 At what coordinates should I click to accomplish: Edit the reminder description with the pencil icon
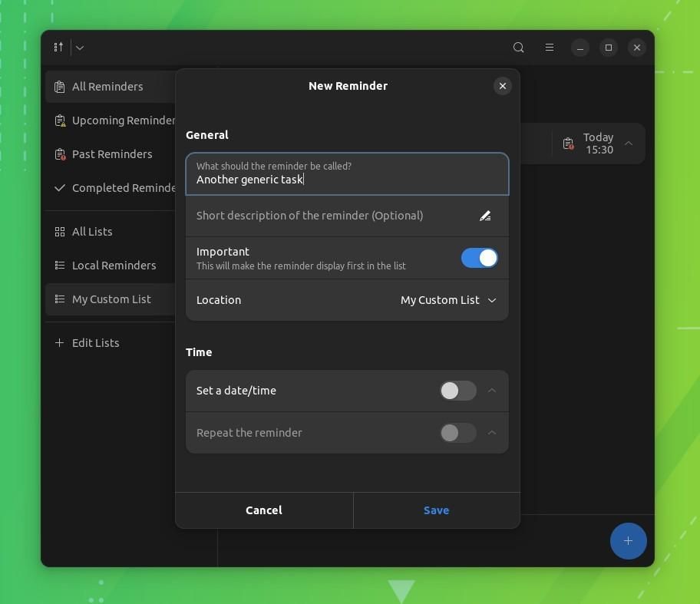click(x=485, y=216)
